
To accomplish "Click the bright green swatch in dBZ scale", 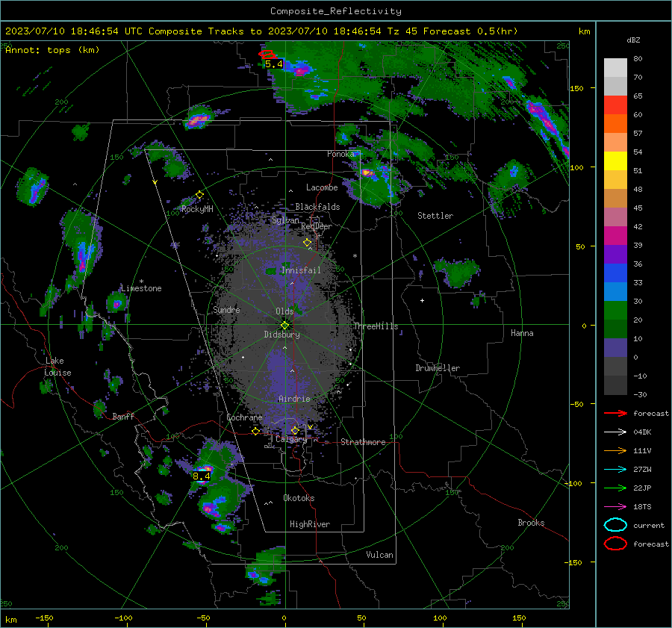I will click(615, 311).
